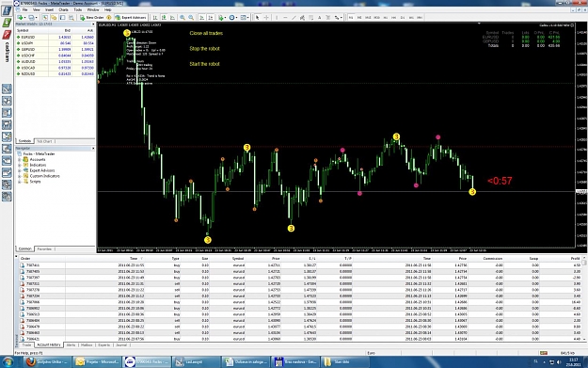Zoom in on the chart

[x=183, y=17]
